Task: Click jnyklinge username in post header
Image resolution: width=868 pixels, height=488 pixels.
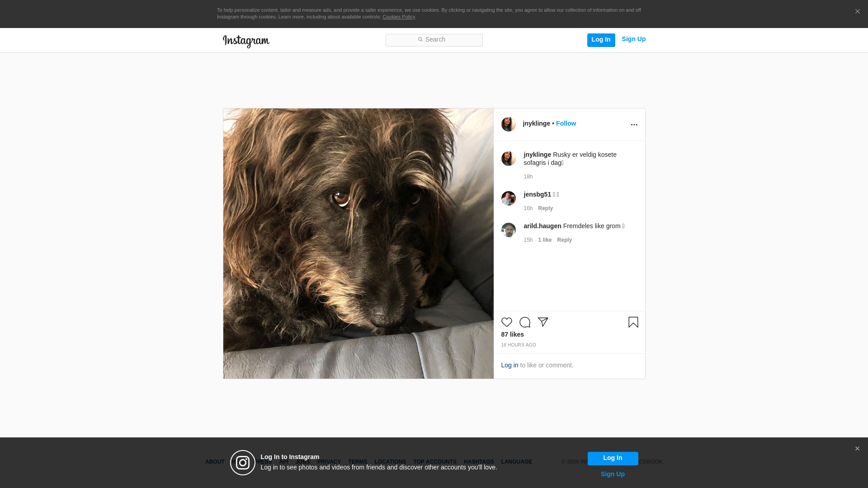Action: point(536,123)
